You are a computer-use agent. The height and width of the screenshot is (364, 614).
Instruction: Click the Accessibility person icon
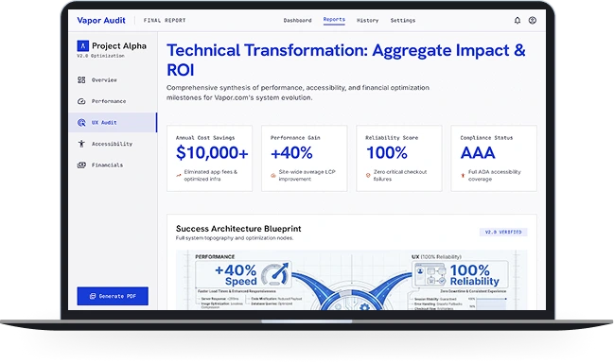[x=81, y=144]
